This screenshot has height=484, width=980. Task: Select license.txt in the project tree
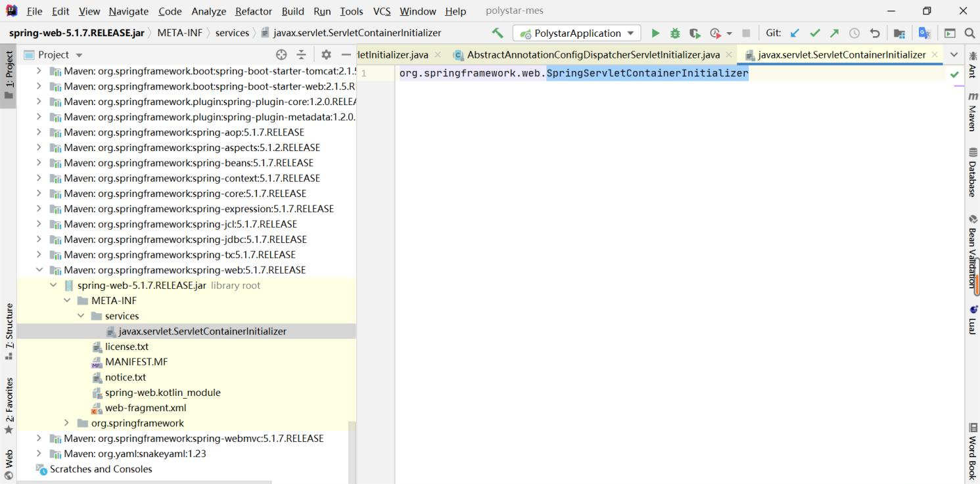pos(127,347)
